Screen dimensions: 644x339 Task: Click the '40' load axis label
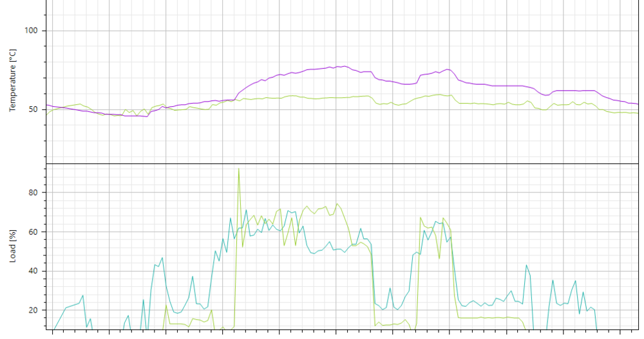point(33,271)
